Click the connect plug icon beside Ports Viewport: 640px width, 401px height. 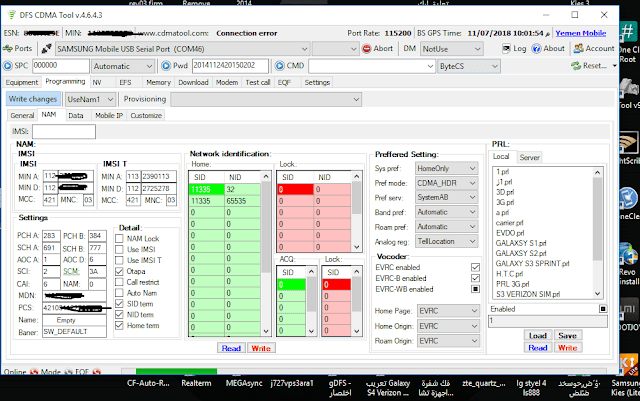[47, 49]
